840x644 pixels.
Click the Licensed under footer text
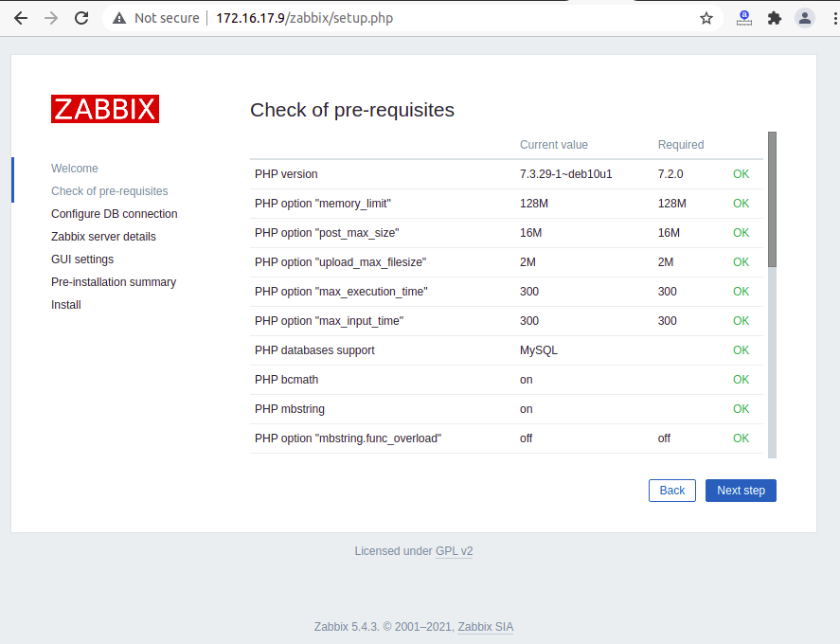point(393,551)
